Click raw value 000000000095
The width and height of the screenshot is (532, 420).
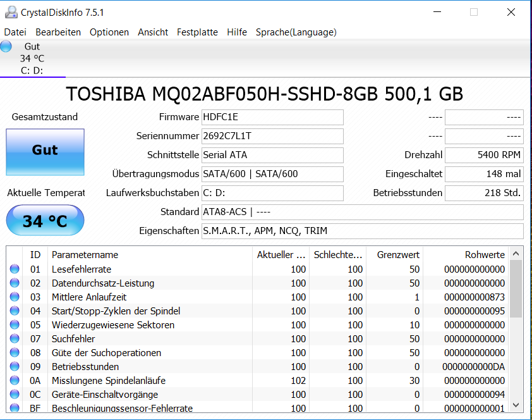(475, 311)
